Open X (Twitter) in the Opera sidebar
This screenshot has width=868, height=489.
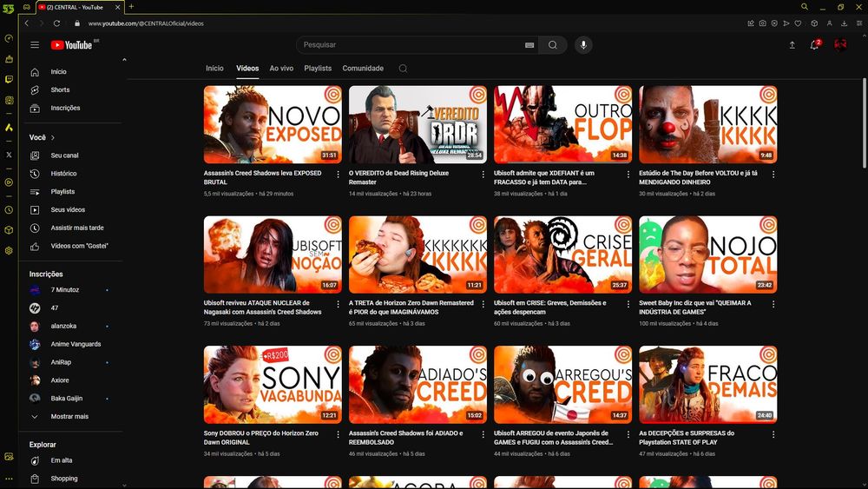[9, 155]
